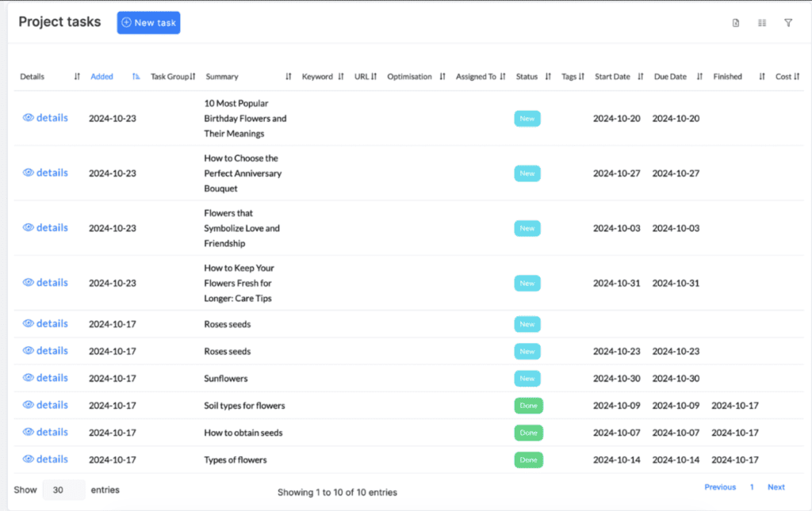This screenshot has width=812, height=511.
Task: Sort by Assigned To column arrows
Action: click(503, 77)
